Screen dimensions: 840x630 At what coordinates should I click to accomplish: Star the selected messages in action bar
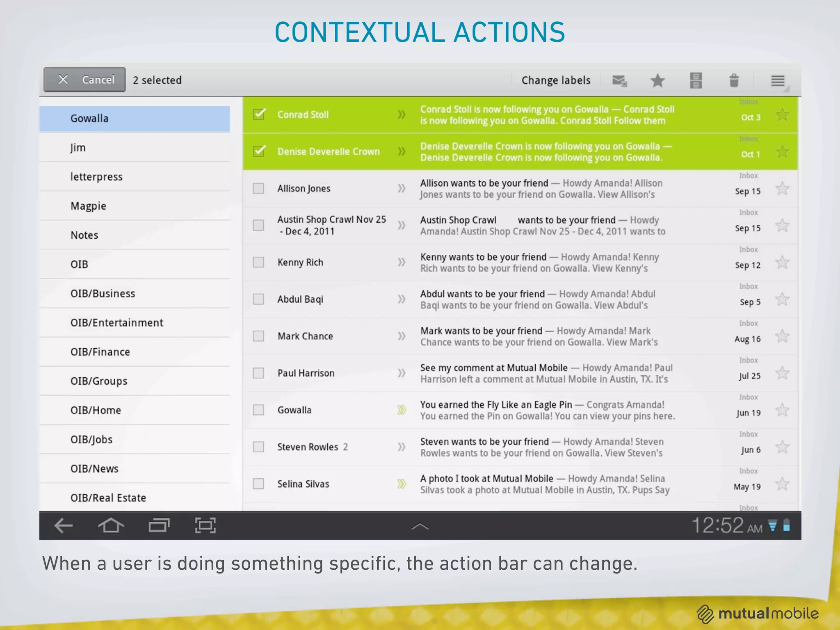657,80
